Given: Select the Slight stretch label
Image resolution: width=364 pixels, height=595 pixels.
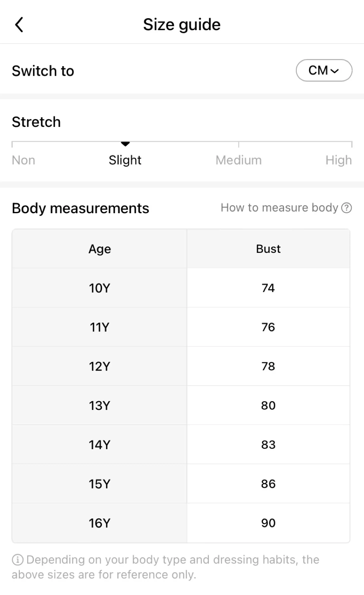Looking at the screenshot, I should tap(125, 160).
